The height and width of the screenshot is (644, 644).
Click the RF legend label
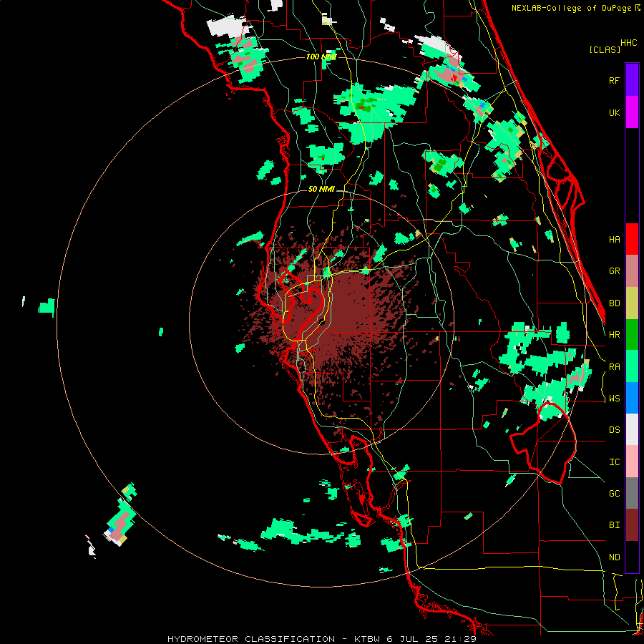pos(614,80)
